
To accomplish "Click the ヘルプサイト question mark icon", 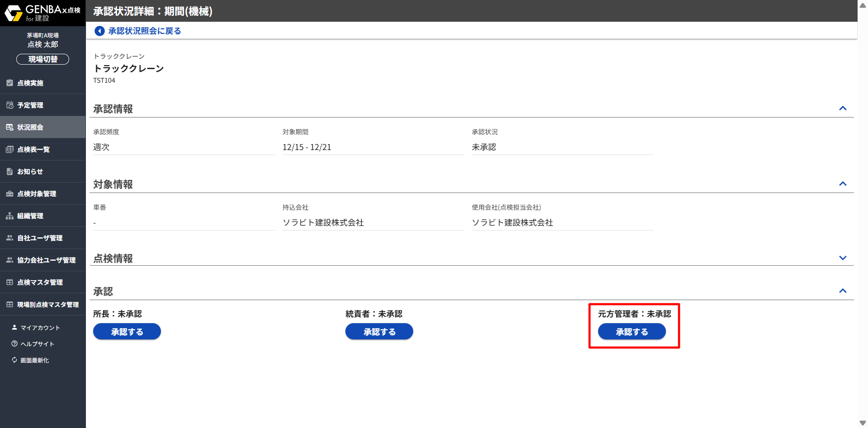I will pos(14,343).
